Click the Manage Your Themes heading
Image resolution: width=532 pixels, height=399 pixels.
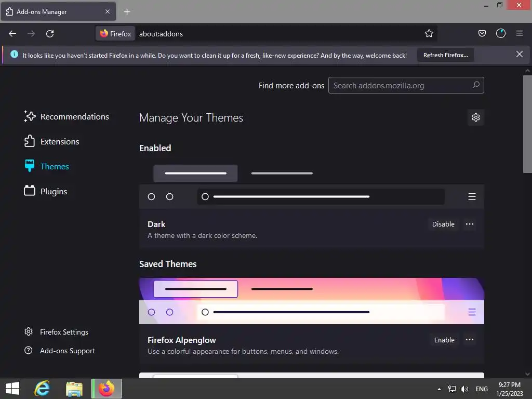191,118
